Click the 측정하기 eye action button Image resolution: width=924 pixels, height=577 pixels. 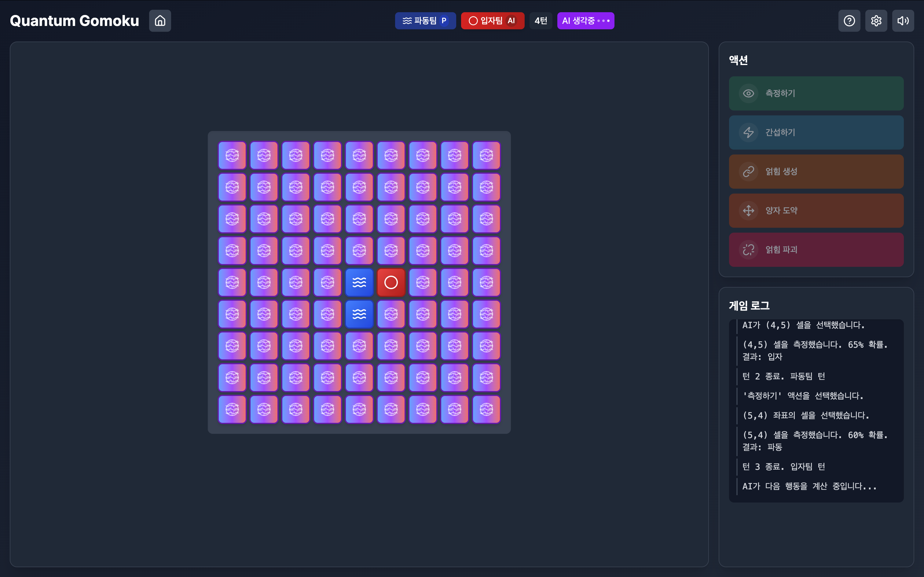click(816, 93)
